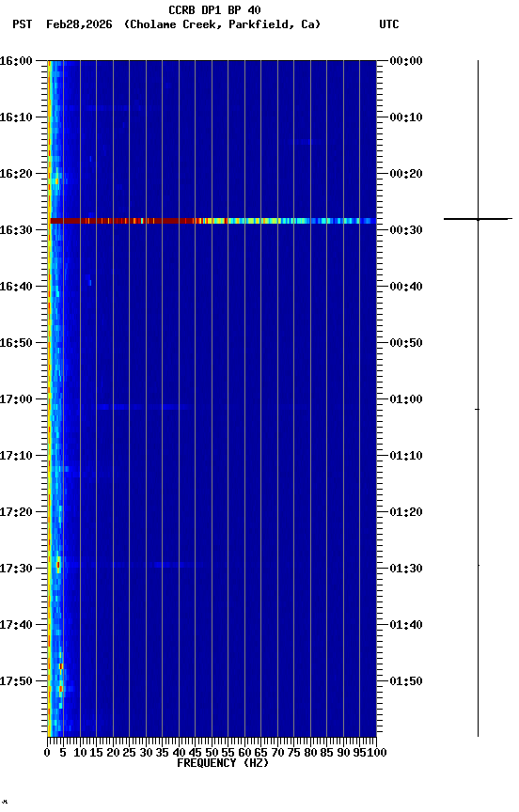Image resolution: width=519 pixels, height=812 pixels.
Task: Click the '10' frequency axis label
Action: pyautogui.click(x=80, y=753)
